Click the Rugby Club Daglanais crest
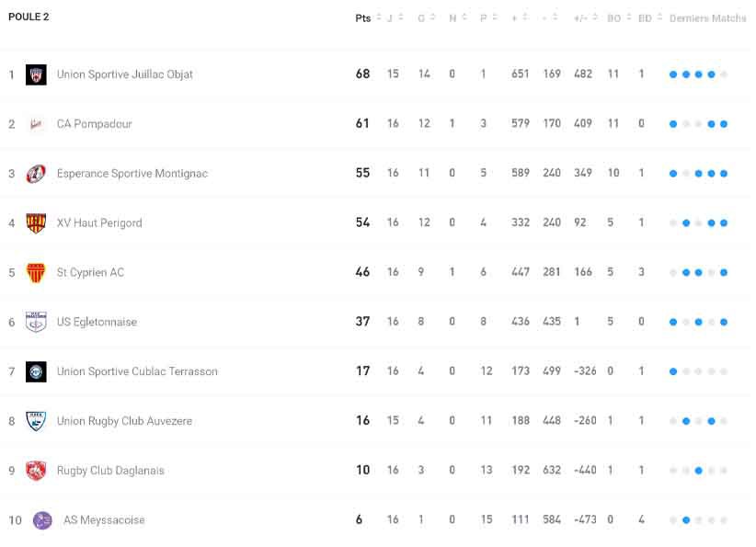756x547 pixels. coord(36,471)
